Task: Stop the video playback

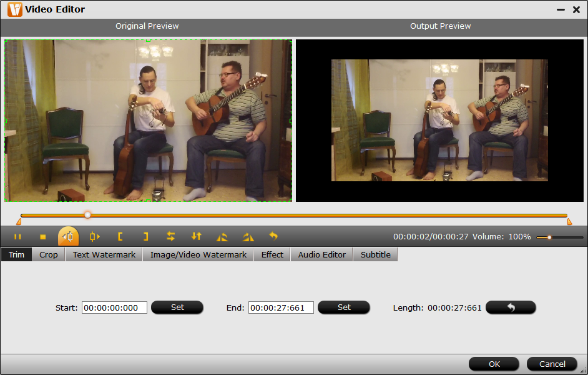Action: point(43,237)
